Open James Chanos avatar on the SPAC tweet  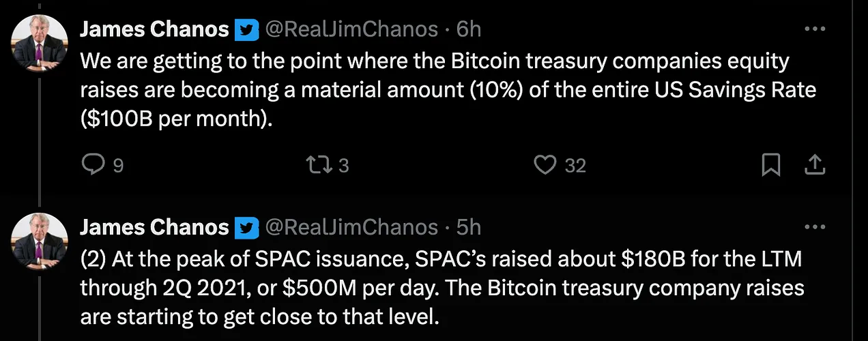click(x=40, y=240)
